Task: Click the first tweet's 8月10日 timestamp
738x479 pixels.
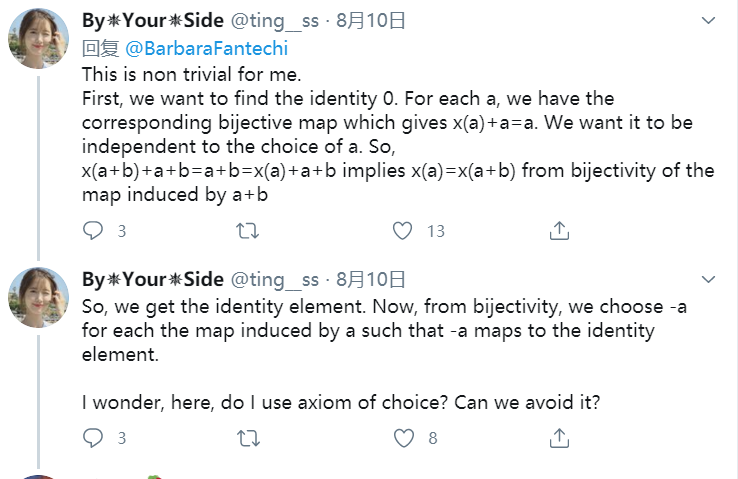Action: pos(371,21)
